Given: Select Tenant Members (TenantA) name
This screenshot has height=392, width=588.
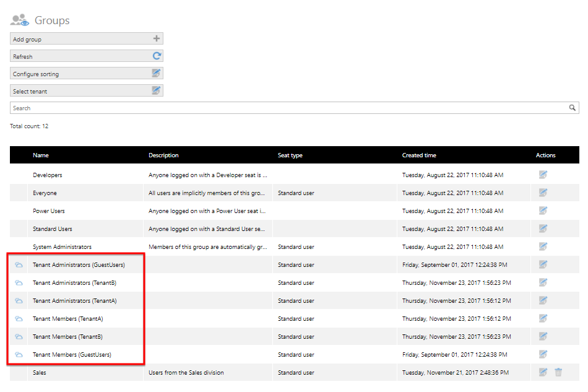Looking at the screenshot, I should (68, 319).
